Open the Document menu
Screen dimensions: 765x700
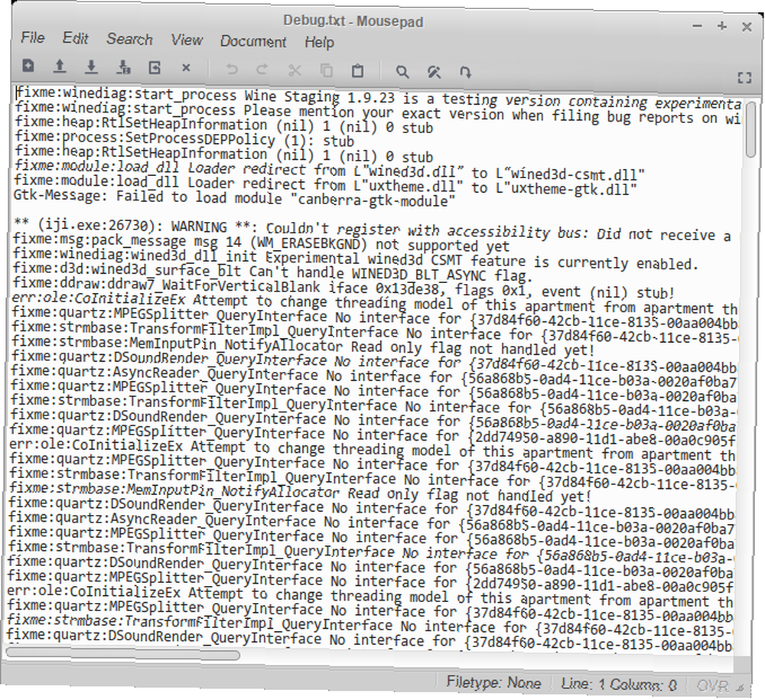click(252, 41)
